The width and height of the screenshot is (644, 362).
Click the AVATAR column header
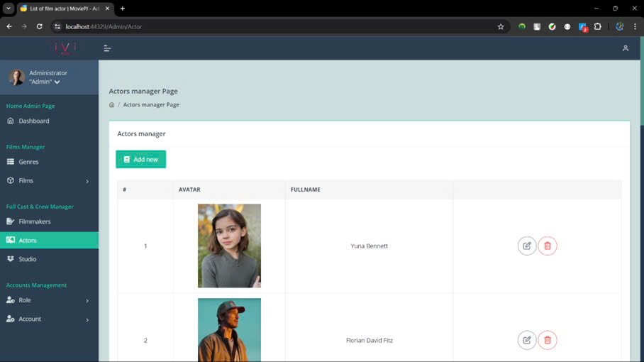[189, 190]
